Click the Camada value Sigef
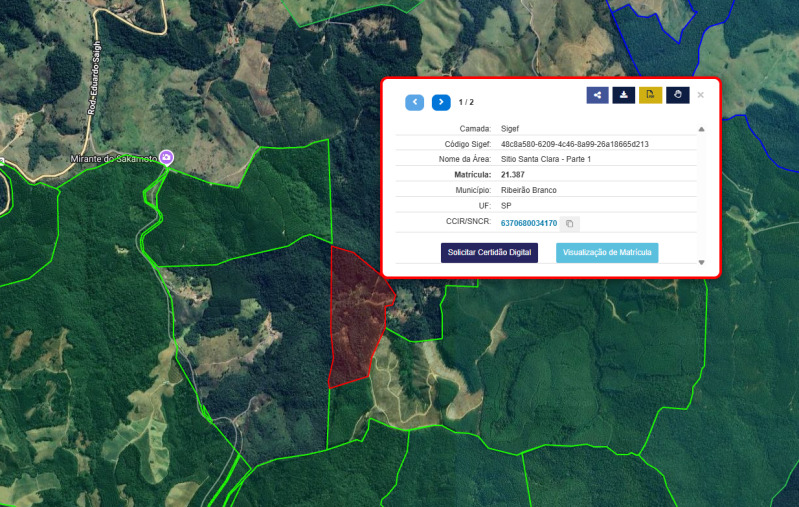The width and height of the screenshot is (799, 507). [x=510, y=129]
